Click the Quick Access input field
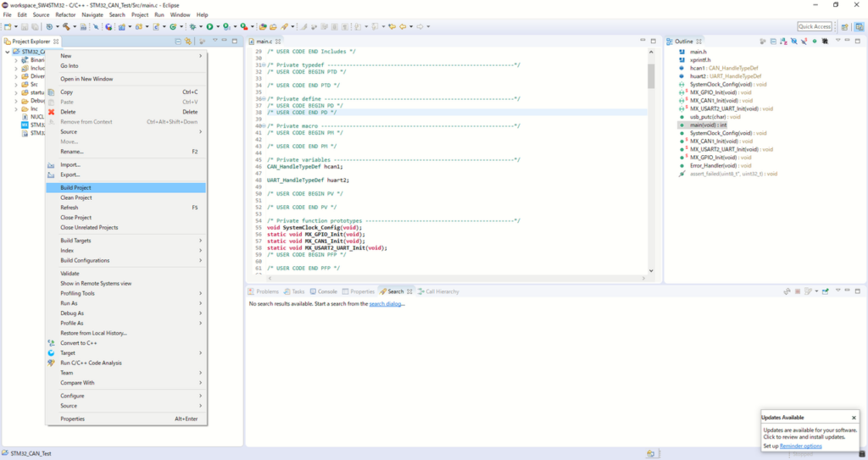This screenshot has width=868, height=460. pos(815,26)
